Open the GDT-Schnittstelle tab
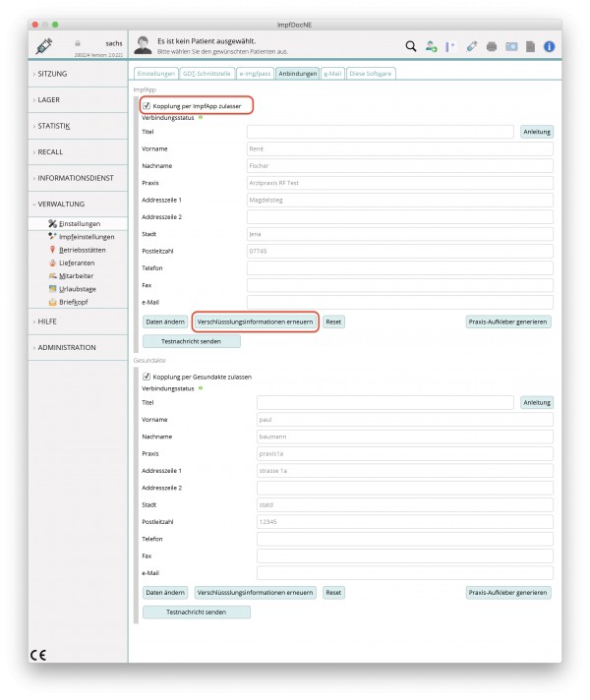 (x=206, y=74)
